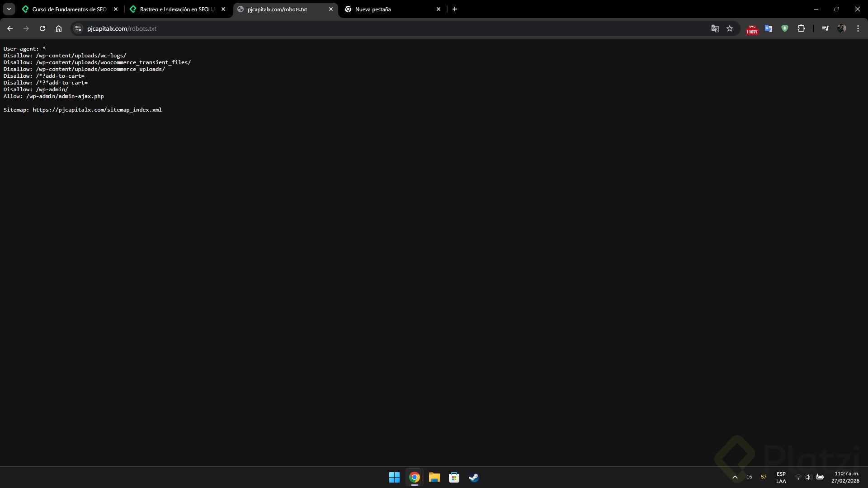Click the address bar URL field
Screen dimensions: 868x488
click(362, 28)
